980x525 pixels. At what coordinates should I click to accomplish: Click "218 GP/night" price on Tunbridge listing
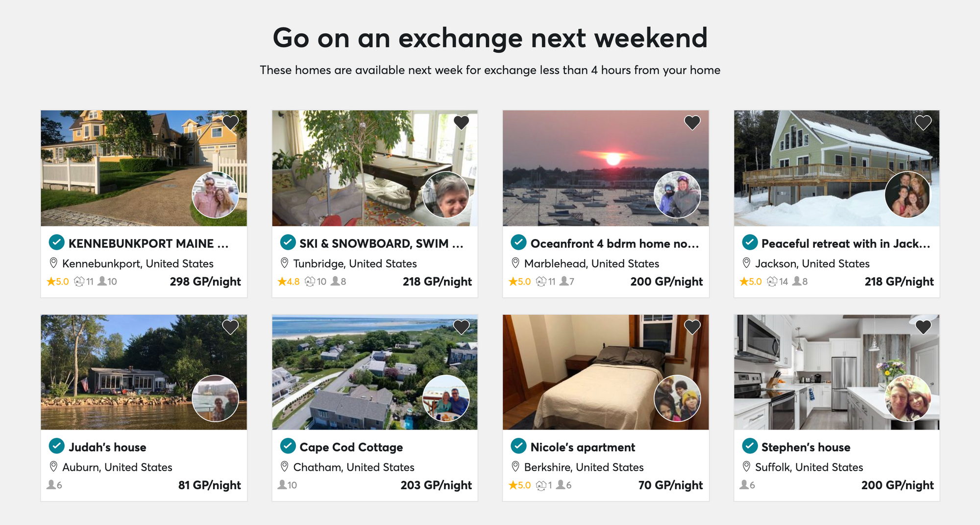click(x=437, y=282)
